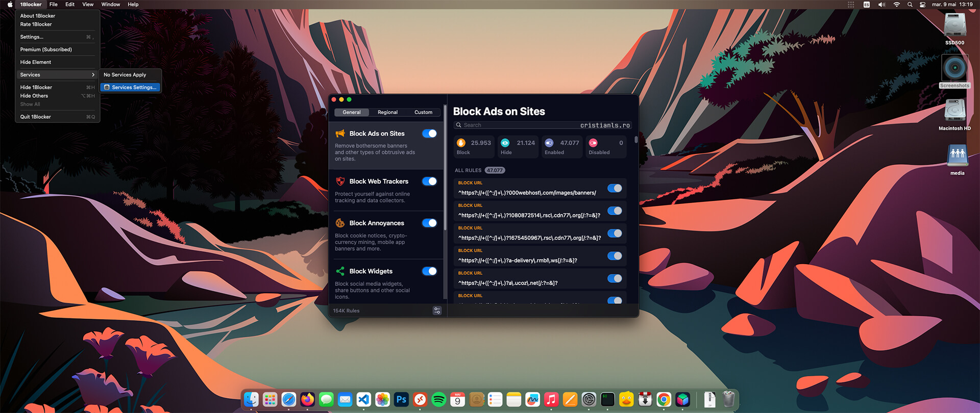Disable the 1080872514 rsc cdn77 rule
The image size is (980, 413).
(x=615, y=211)
